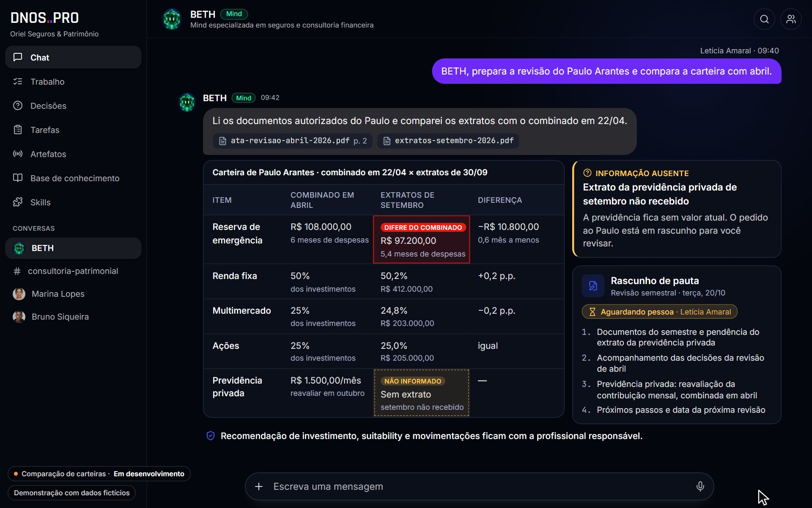This screenshot has width=812, height=508.
Task: Click the Tarefas clipboard icon
Action: (x=18, y=130)
